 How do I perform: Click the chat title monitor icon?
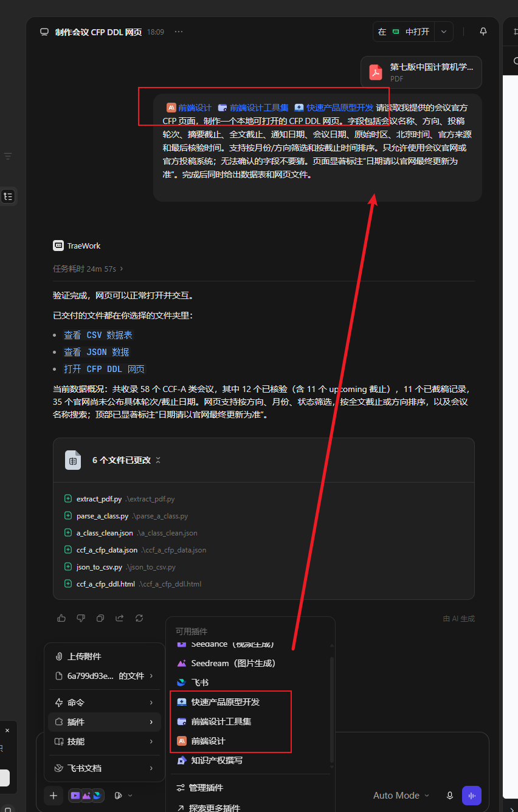point(44,32)
